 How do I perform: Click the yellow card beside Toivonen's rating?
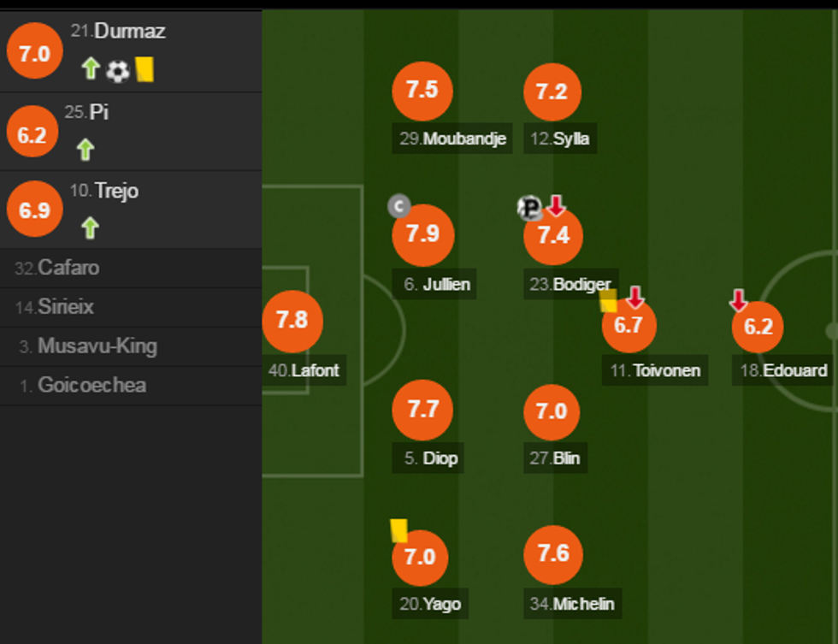(608, 300)
